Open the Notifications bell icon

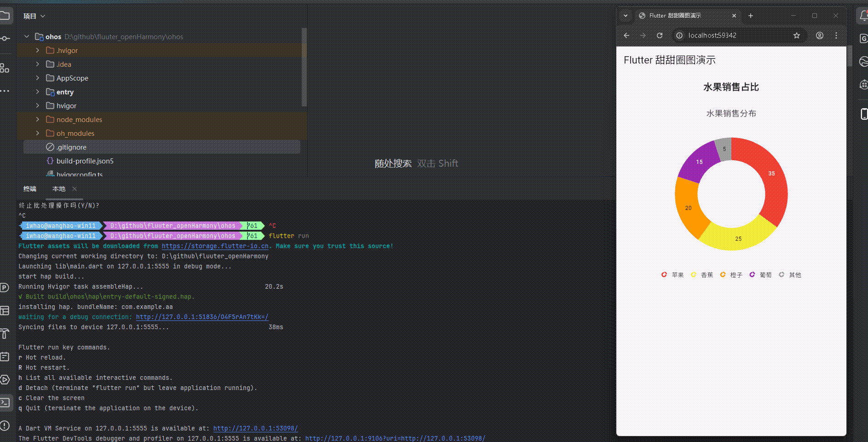pyautogui.click(x=863, y=17)
